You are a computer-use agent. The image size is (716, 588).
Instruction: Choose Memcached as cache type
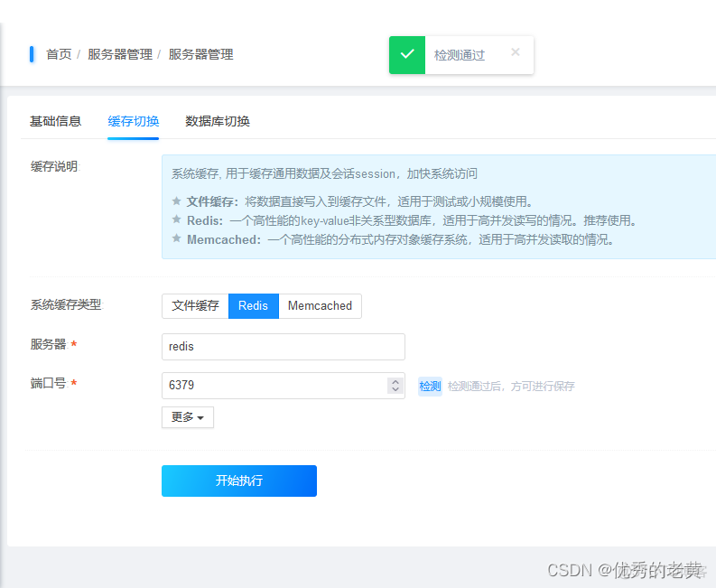click(x=320, y=306)
